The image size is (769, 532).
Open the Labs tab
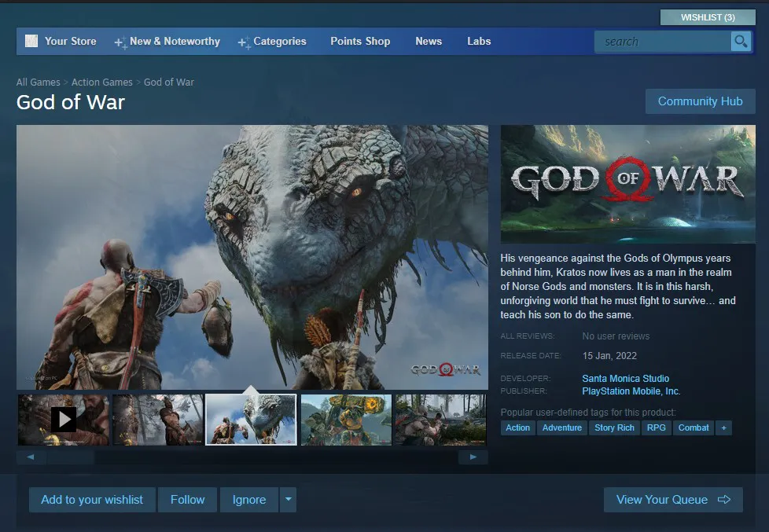(479, 41)
